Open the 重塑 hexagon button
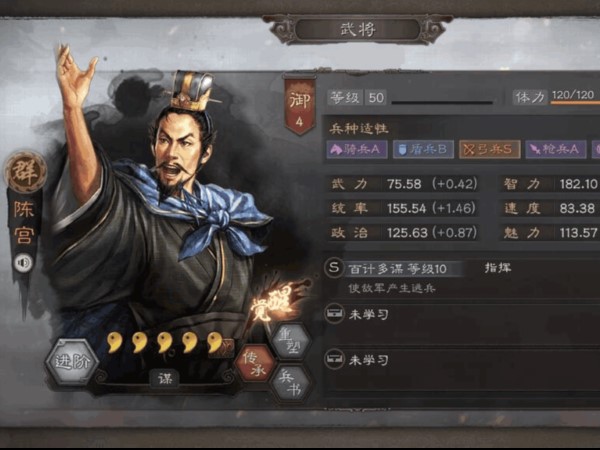600x450 pixels. pyautogui.click(x=291, y=341)
